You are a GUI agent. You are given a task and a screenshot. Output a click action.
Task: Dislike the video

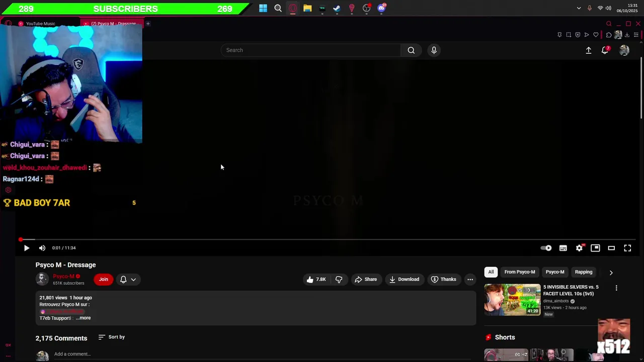(x=339, y=280)
